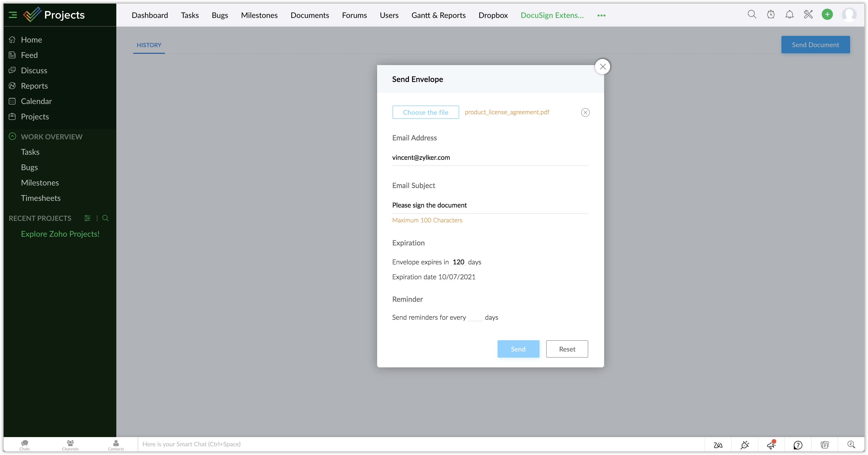This screenshot has height=455, width=868.
Task: Click the Reset button
Action: coord(567,349)
